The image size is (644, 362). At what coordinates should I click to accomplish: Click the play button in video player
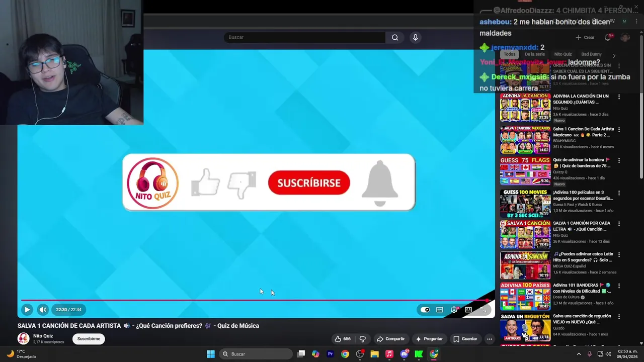(x=27, y=310)
